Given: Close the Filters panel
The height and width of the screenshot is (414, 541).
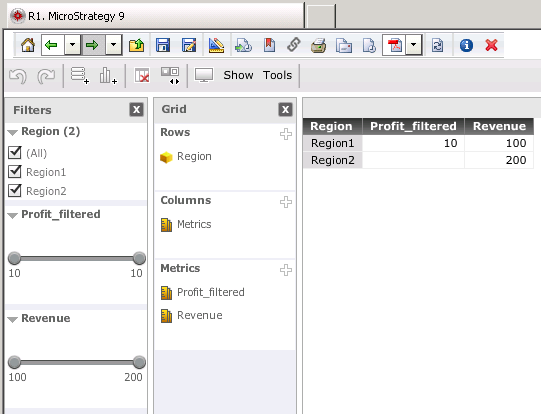Looking at the screenshot, I should click(x=137, y=110).
